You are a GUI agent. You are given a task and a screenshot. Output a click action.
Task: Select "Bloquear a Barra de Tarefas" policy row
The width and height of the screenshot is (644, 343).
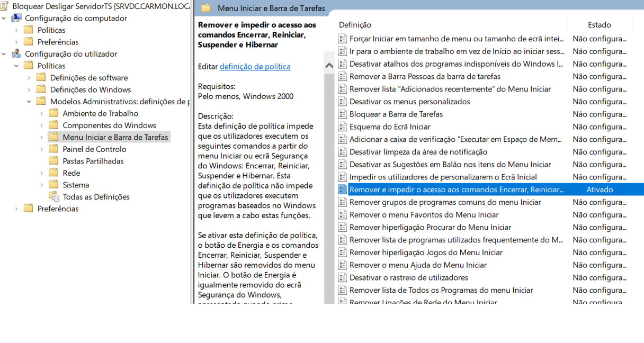(x=490, y=114)
